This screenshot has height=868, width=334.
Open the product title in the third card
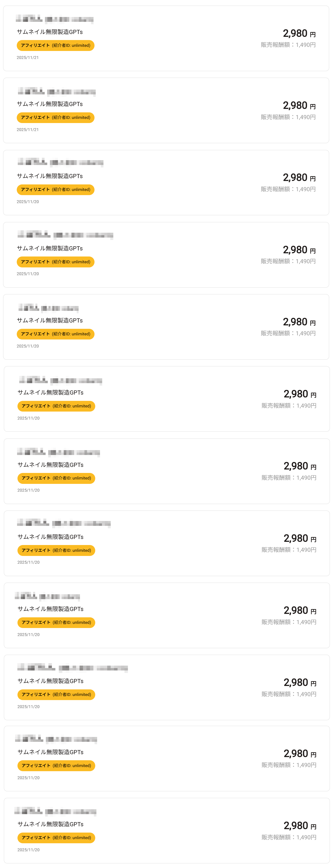click(50, 176)
